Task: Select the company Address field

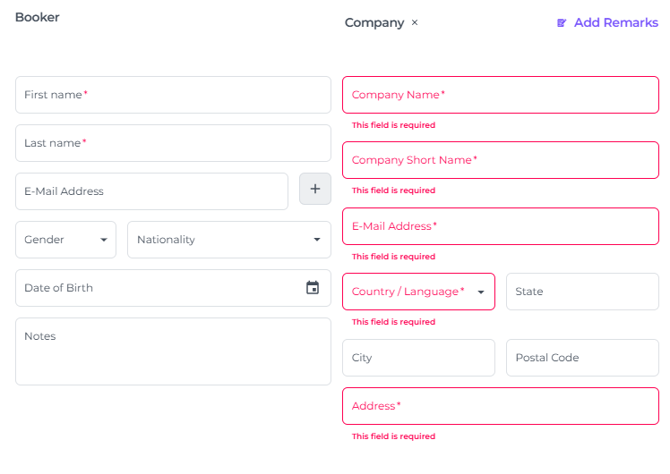Action: coord(500,406)
